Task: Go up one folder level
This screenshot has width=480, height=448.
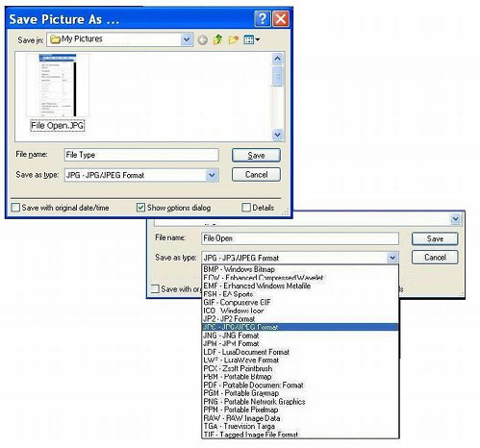Action: 218,39
